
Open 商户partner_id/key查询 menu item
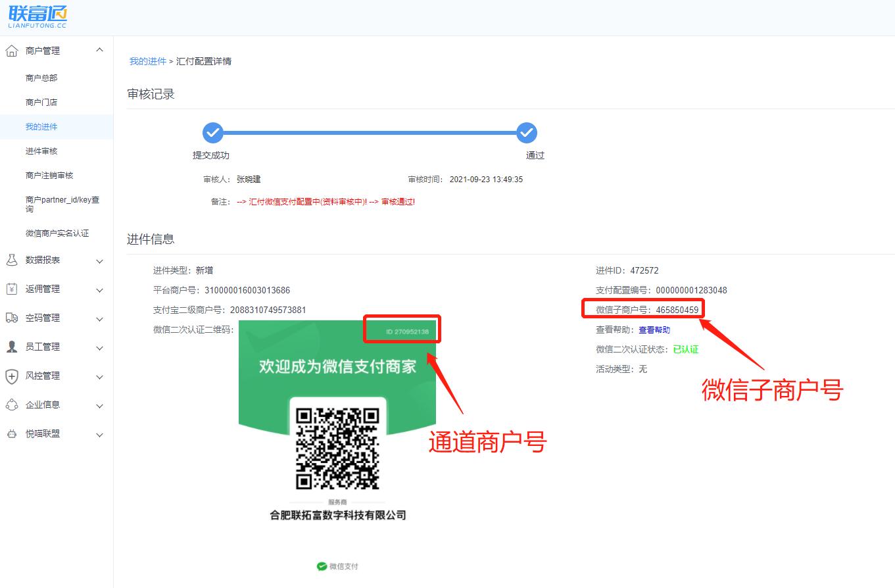point(62,204)
